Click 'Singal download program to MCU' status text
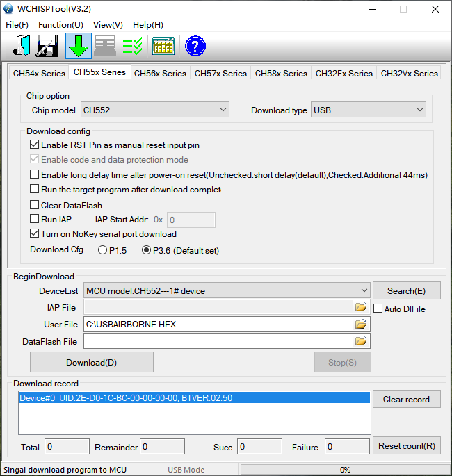Screen dimensions: 452x476 (65, 470)
